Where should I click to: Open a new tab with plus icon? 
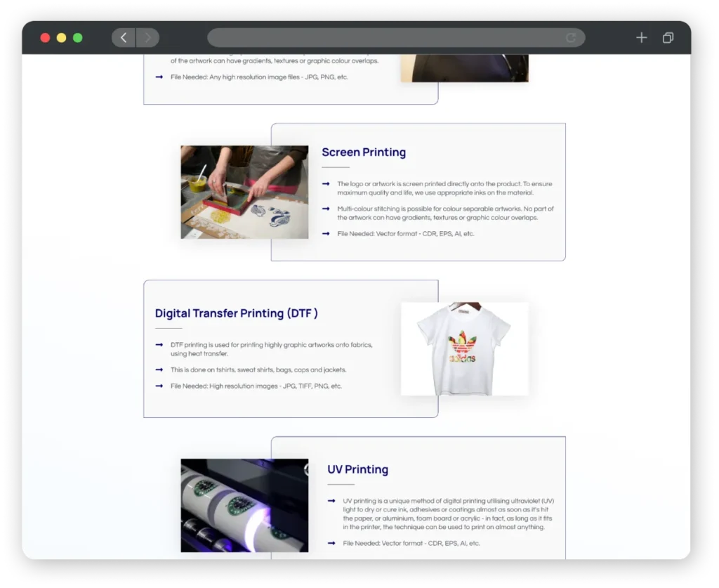tap(642, 38)
